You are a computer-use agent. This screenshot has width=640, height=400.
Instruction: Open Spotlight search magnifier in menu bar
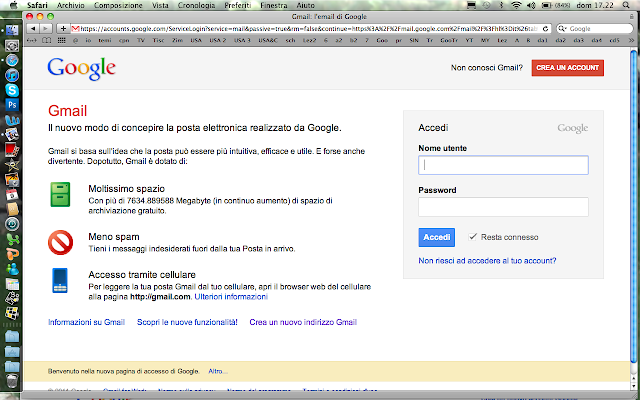(626, 5)
